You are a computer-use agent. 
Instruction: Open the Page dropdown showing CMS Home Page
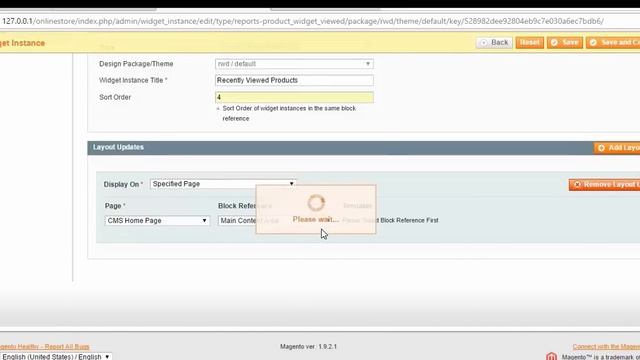157,220
